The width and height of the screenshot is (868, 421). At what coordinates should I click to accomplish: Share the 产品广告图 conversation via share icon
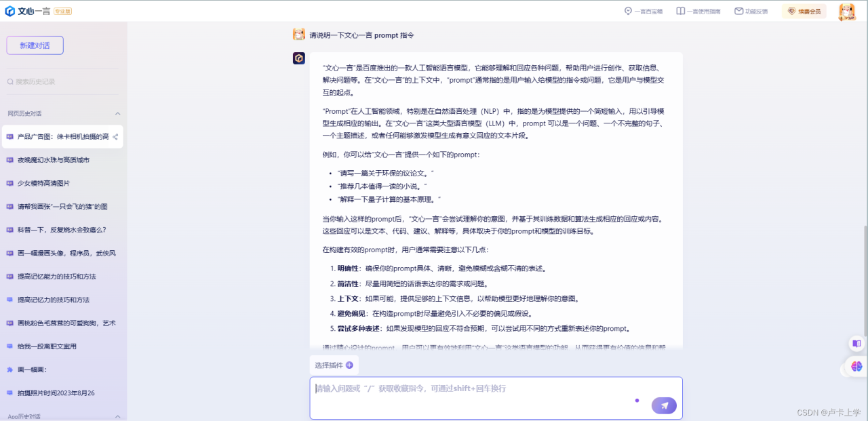pos(115,137)
